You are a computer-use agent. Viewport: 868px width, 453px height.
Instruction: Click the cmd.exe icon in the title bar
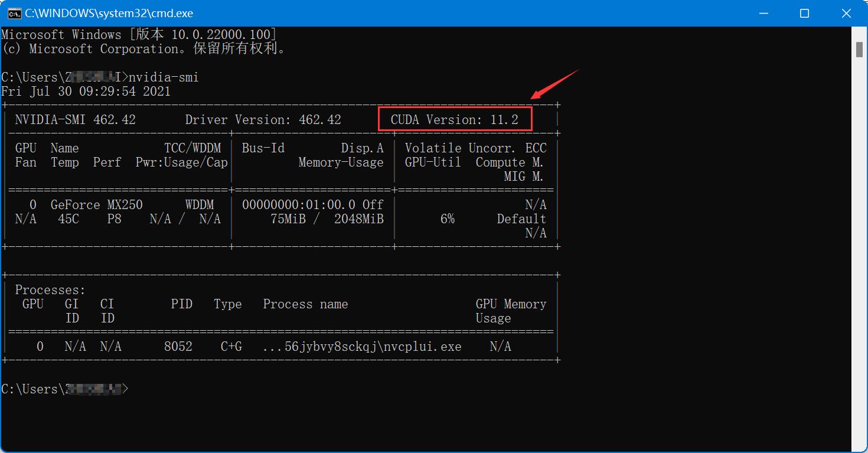tap(15, 12)
